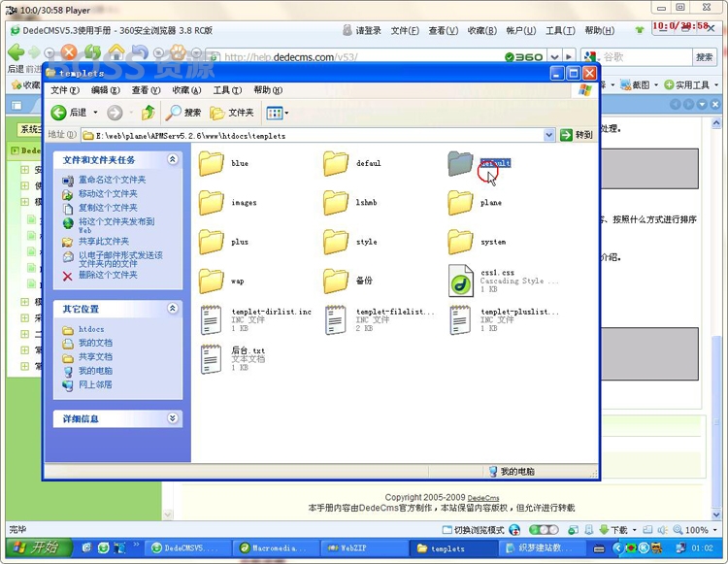Go up one folder level
This screenshot has height=564, width=728.
click(x=149, y=113)
